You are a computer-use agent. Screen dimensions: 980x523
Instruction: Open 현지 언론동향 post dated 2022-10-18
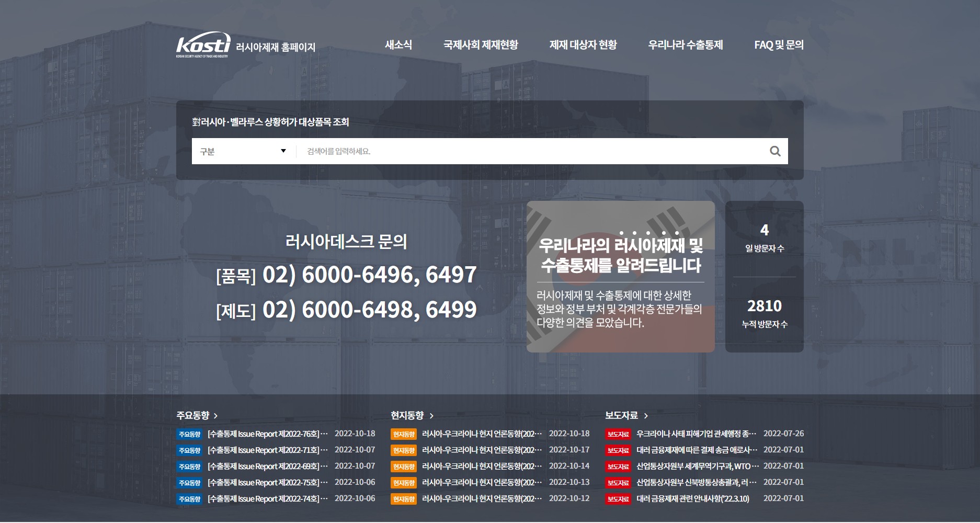point(481,434)
